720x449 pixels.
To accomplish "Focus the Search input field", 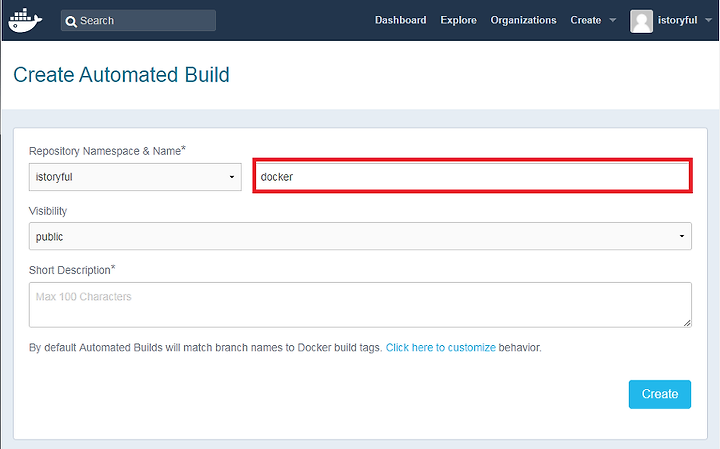I will [138, 21].
